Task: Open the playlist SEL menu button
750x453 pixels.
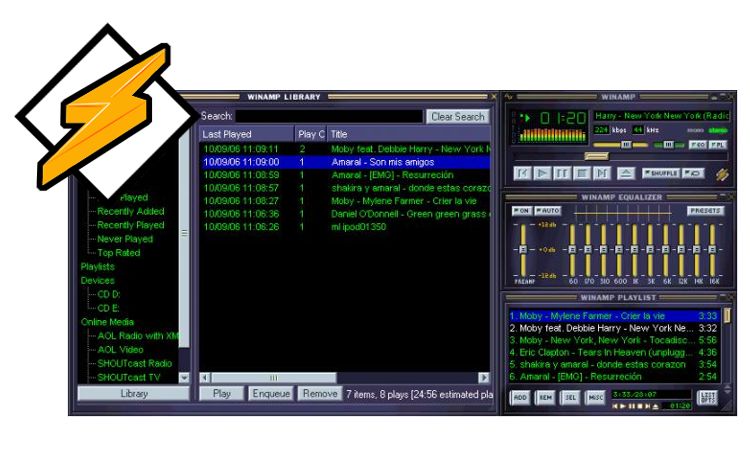Action: (570, 398)
